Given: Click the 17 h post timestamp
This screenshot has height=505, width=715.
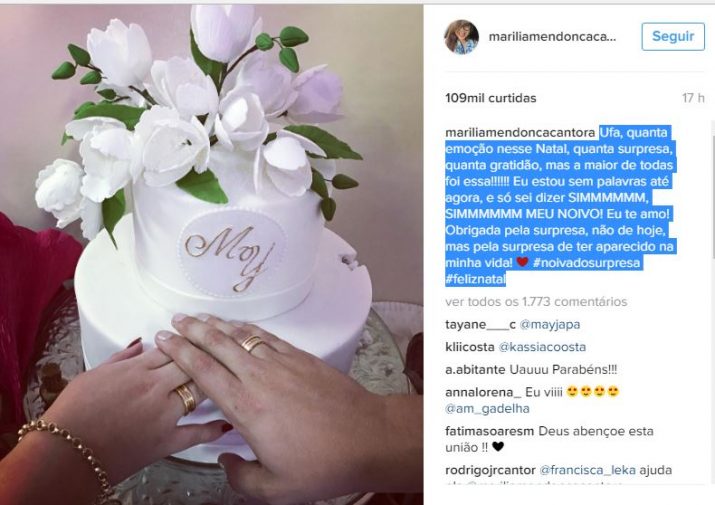Looking at the screenshot, I should point(693,98).
